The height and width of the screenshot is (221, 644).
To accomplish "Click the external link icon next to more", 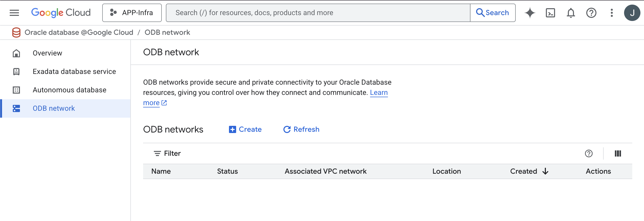I will tap(164, 103).
